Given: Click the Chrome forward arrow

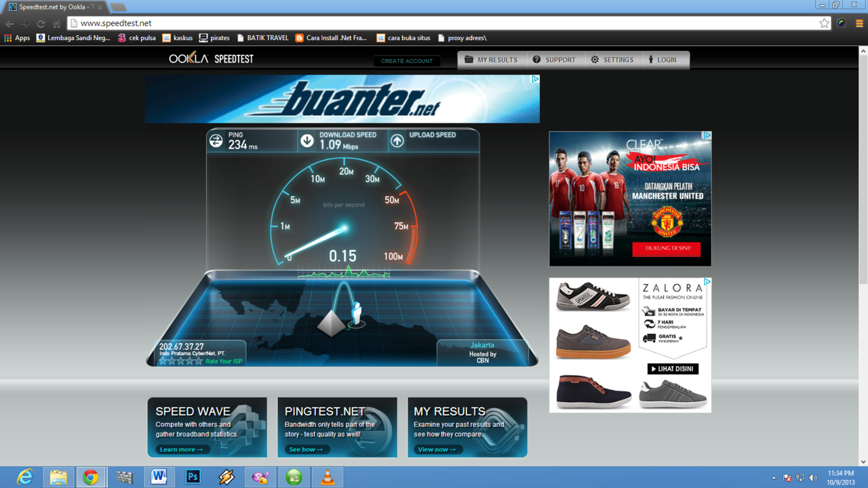Looking at the screenshot, I should (x=25, y=23).
